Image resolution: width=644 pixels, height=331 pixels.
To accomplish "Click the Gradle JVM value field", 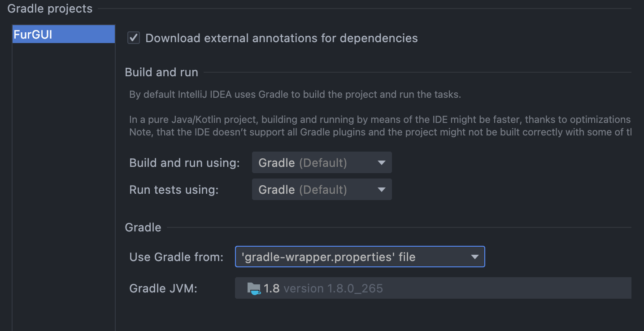I will [x=404, y=288].
